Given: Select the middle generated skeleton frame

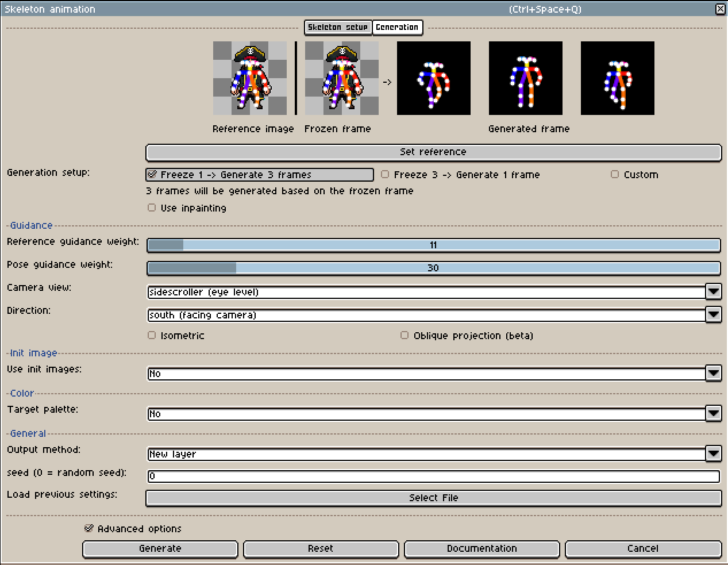Looking at the screenshot, I should (526, 78).
